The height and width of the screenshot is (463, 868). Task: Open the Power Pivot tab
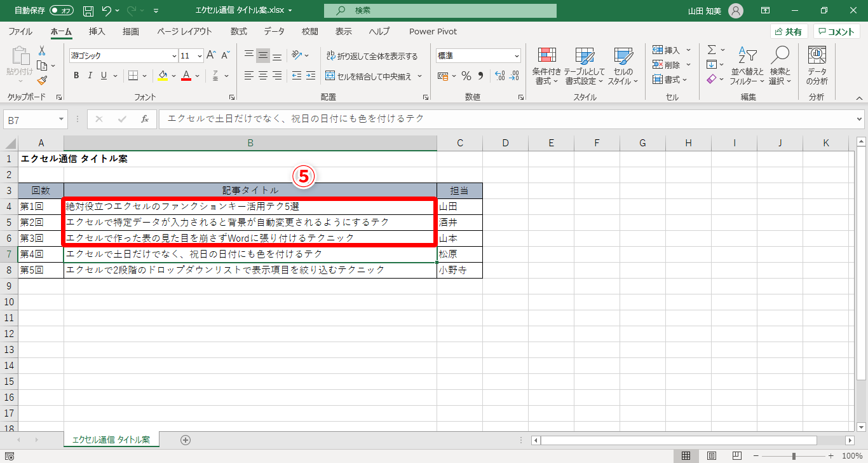(x=433, y=31)
